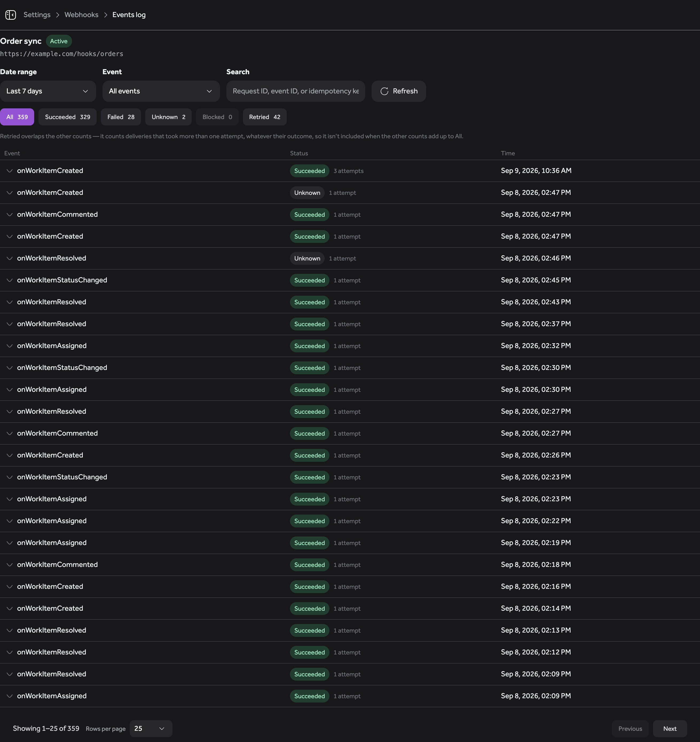
Task: Expand the onWorkItemStatusChanged row at 02:30 PM
Action: pyautogui.click(x=10, y=368)
